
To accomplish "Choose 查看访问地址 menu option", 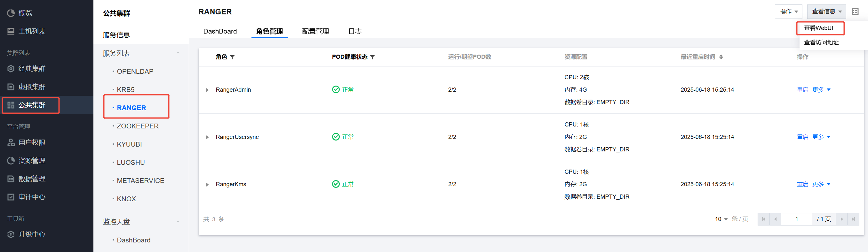I will pos(821,42).
